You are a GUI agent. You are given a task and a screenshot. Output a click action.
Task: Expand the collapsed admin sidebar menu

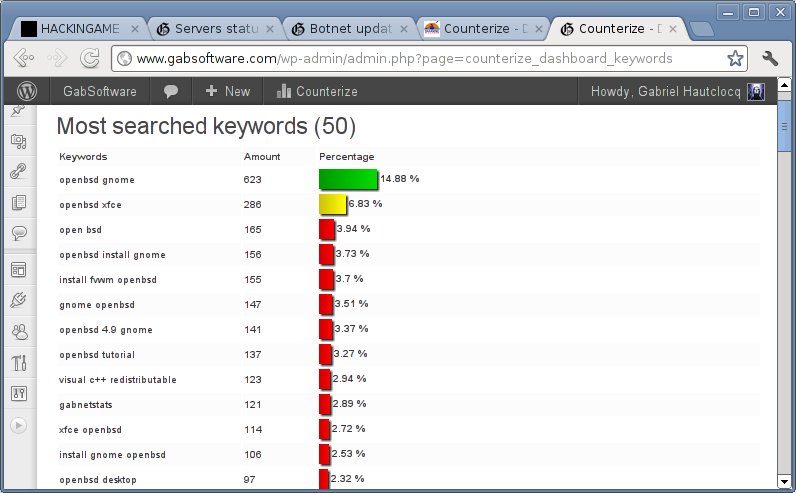click(x=18, y=425)
